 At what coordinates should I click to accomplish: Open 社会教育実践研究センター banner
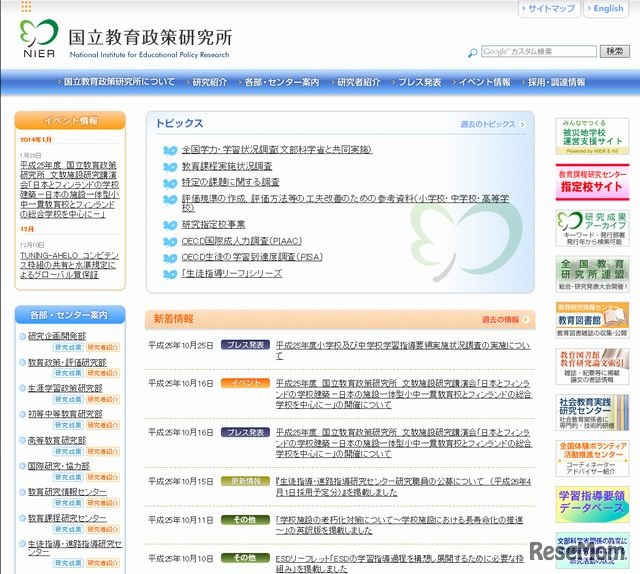point(592,412)
